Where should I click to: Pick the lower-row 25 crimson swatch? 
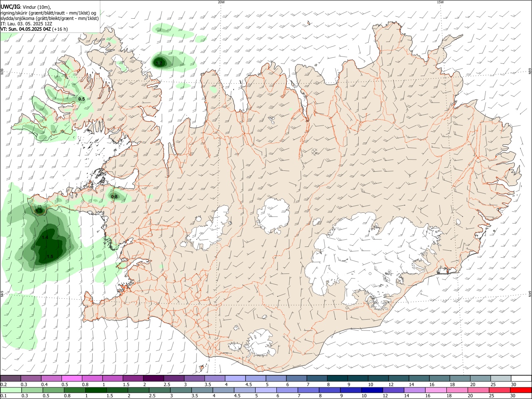tap(500, 390)
